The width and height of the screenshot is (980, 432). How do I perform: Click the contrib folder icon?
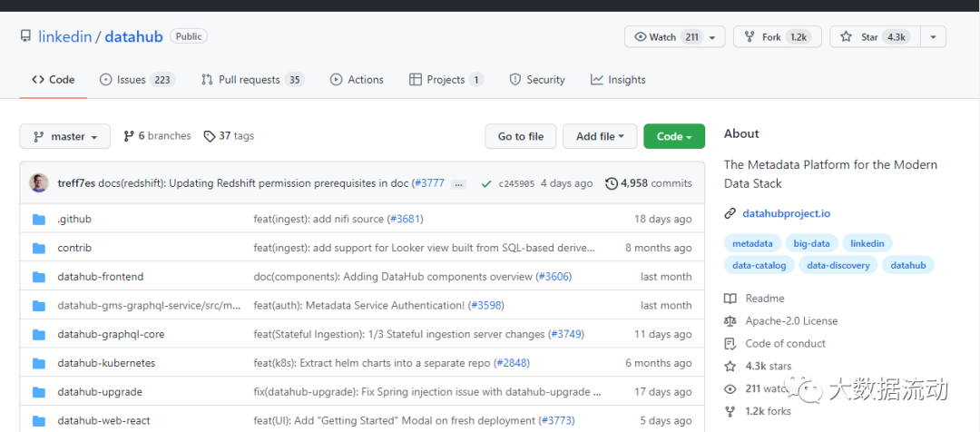39,248
